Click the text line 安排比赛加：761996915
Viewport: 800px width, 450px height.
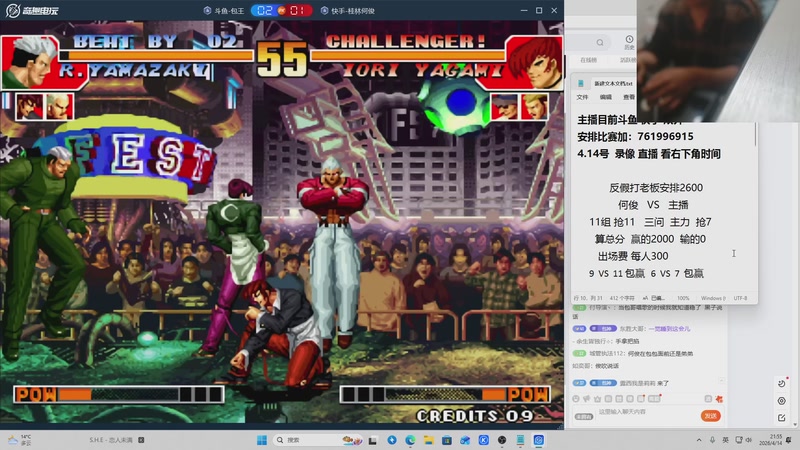click(x=635, y=137)
